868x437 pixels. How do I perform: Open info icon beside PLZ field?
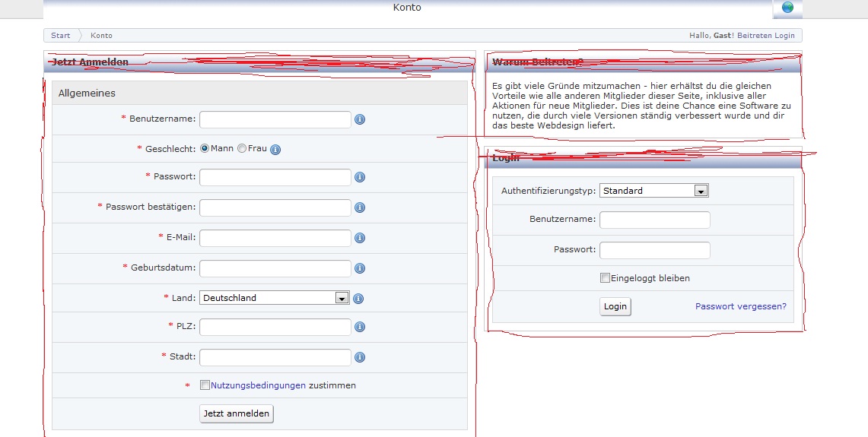point(360,327)
